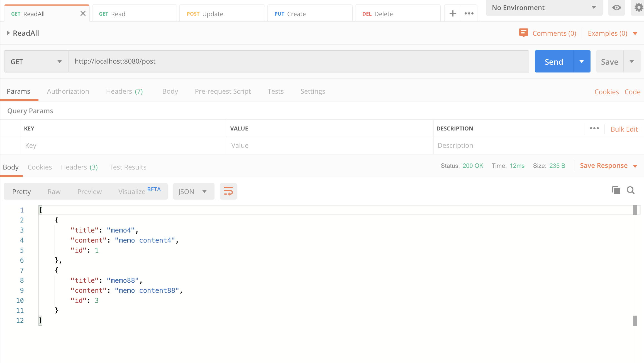The image size is (644, 363).
Task: Copy response body to clipboard
Action: [616, 190]
